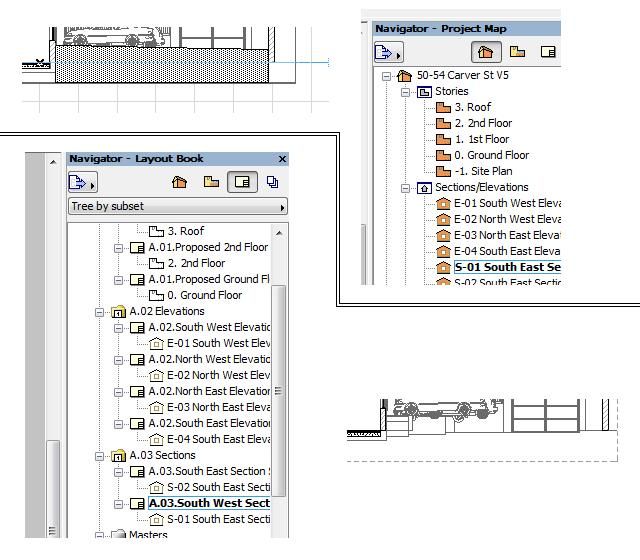This screenshot has width=640, height=560.
Task: Click the car in the lower section drawing
Action: pyautogui.click(x=447, y=409)
